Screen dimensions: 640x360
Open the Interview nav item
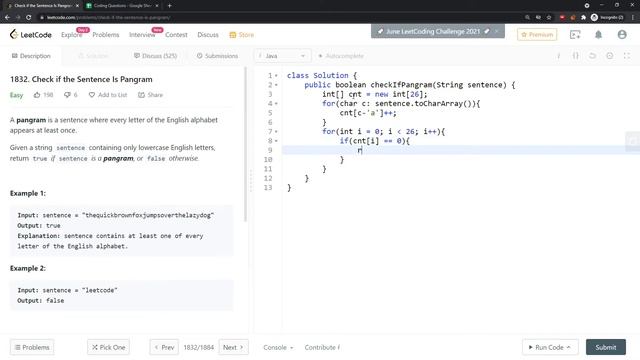click(142, 35)
